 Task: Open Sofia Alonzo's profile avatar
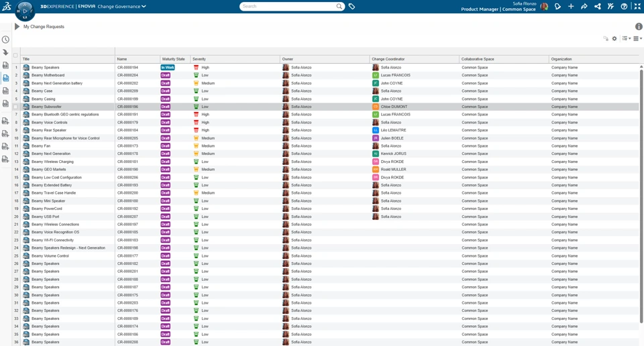pos(544,6)
